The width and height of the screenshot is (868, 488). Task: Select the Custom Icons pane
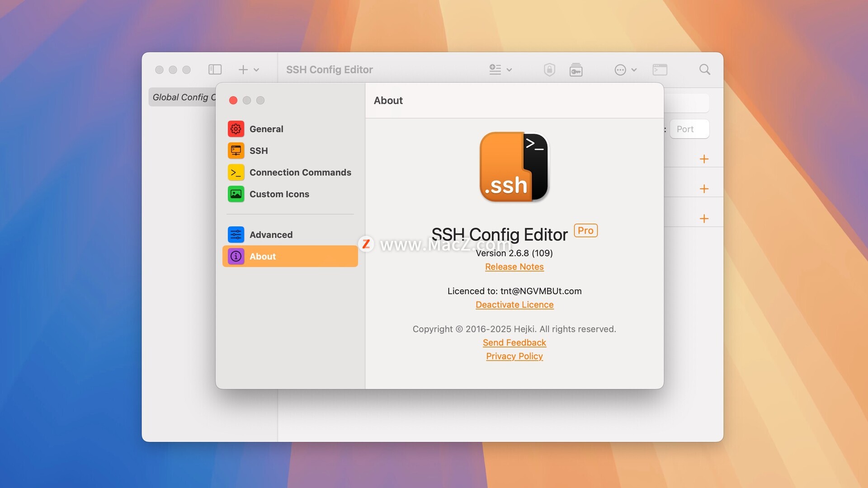pyautogui.click(x=290, y=194)
